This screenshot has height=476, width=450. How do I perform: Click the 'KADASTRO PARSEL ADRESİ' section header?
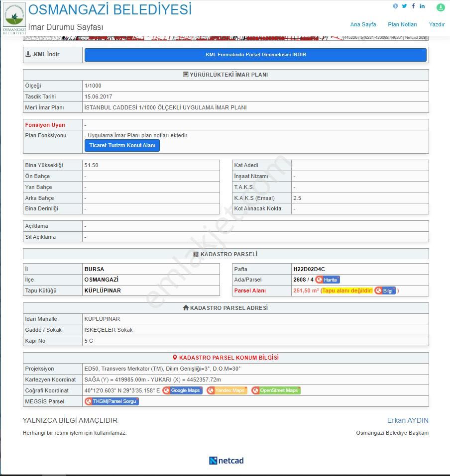click(x=225, y=308)
